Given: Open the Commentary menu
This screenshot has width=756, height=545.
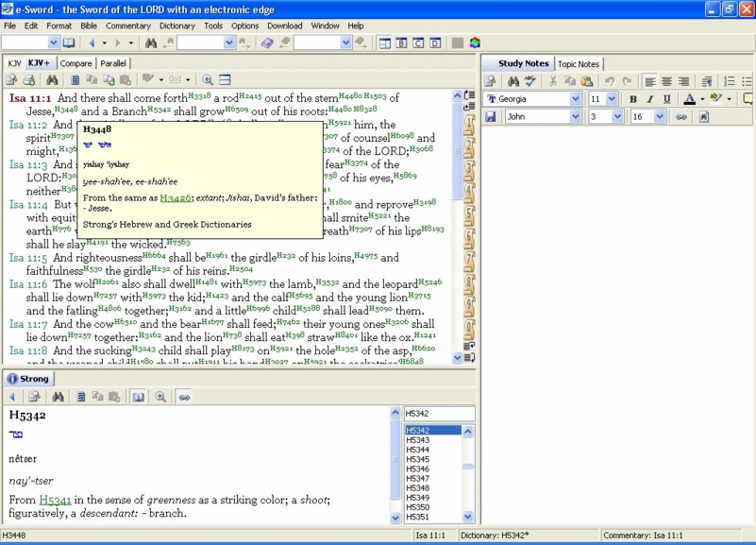Looking at the screenshot, I should point(128,26).
